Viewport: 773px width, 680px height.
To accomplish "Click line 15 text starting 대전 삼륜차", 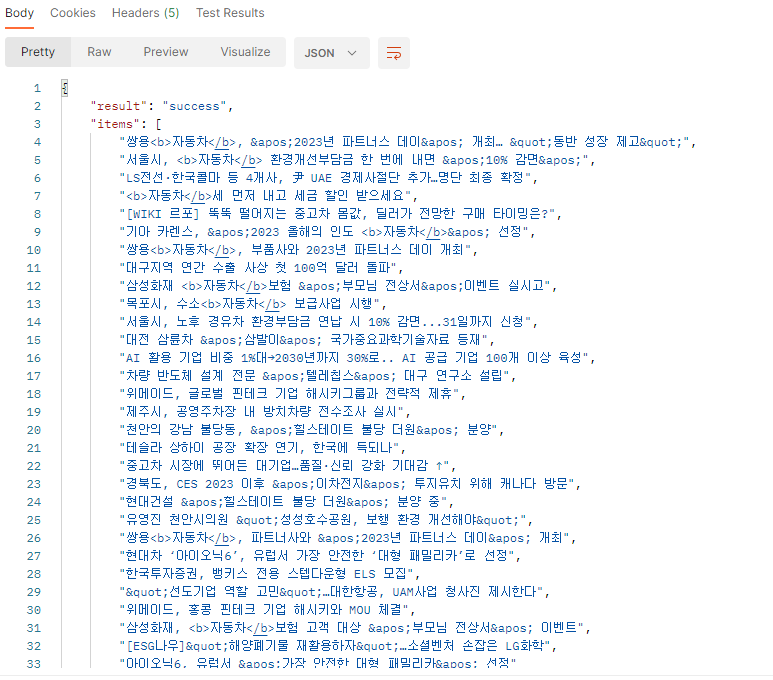I will point(304,340).
